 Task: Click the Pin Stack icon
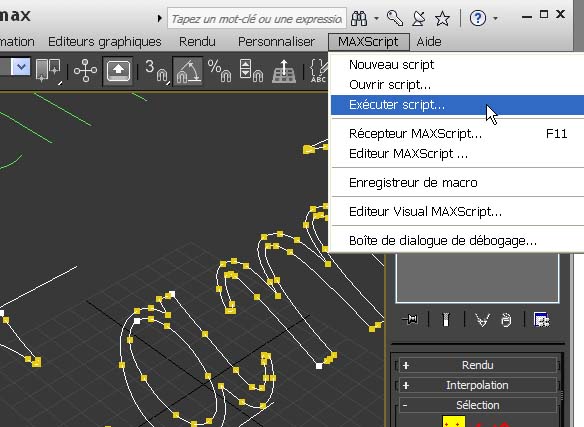point(410,319)
